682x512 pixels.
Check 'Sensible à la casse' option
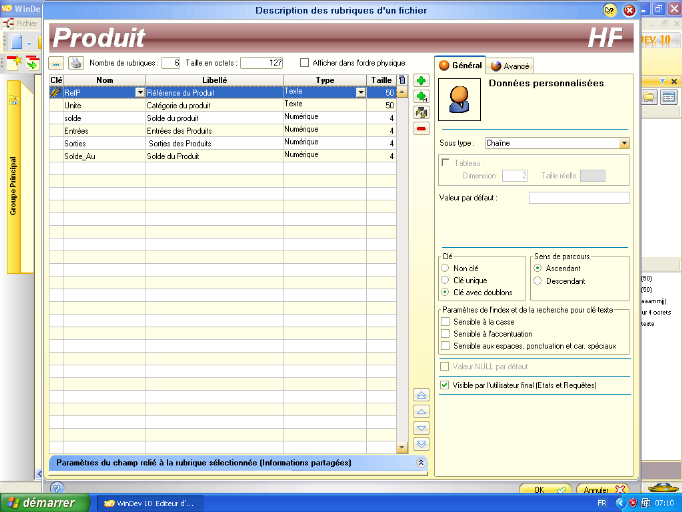coord(445,322)
